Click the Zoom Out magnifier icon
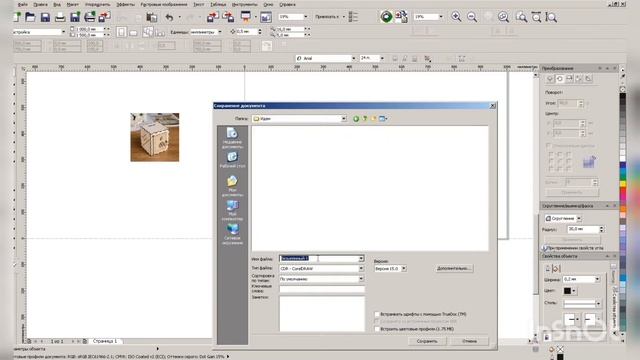 pyautogui.click(x=472, y=17)
